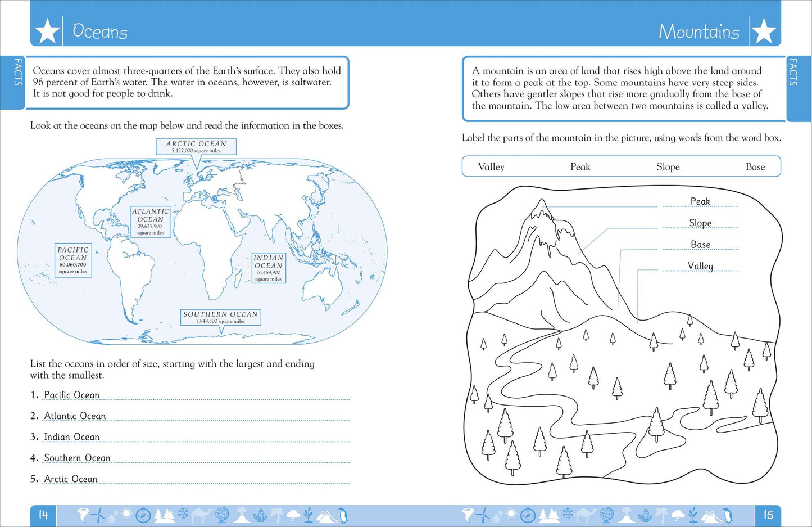Click the palm tree icon in page 14 footer
The image size is (812, 527).
click(276, 515)
